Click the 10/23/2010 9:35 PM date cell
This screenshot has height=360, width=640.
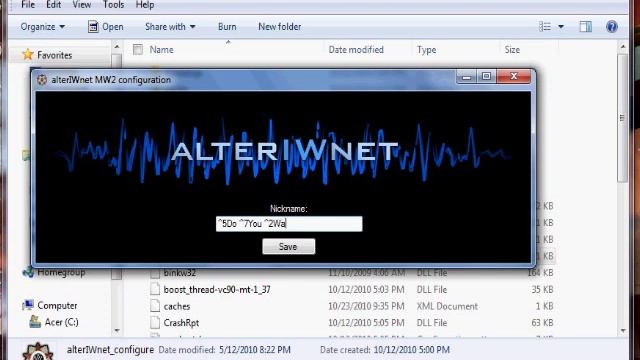[x=366, y=306]
